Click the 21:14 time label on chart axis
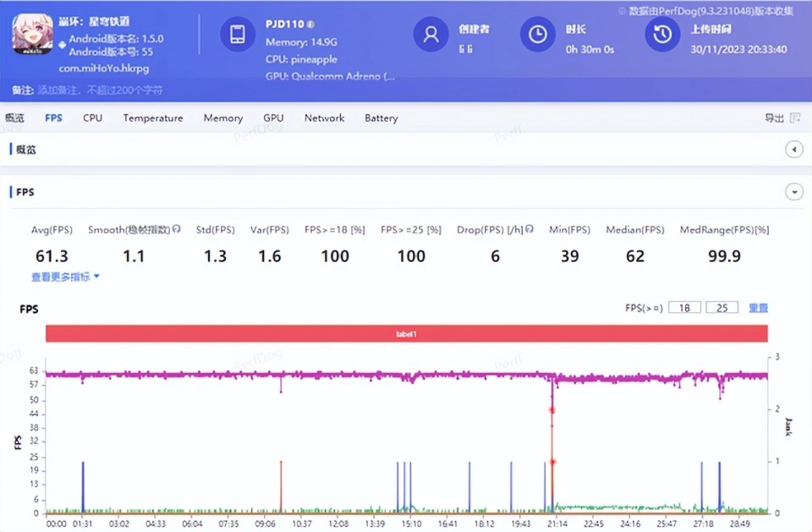 click(557, 524)
